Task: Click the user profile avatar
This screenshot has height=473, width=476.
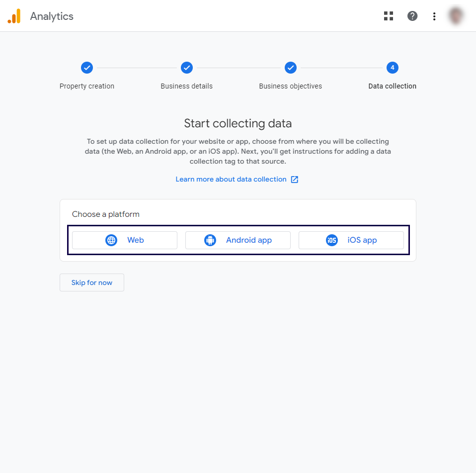Action: (x=456, y=16)
